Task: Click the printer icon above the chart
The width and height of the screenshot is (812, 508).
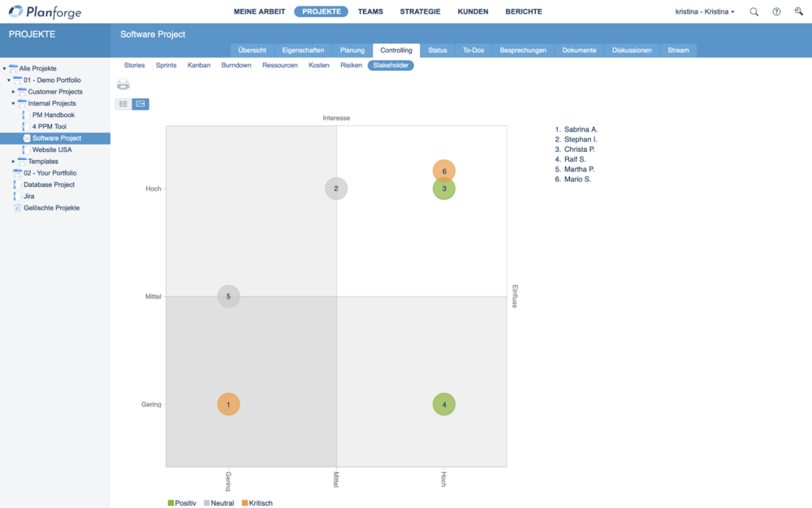Action: tap(123, 85)
